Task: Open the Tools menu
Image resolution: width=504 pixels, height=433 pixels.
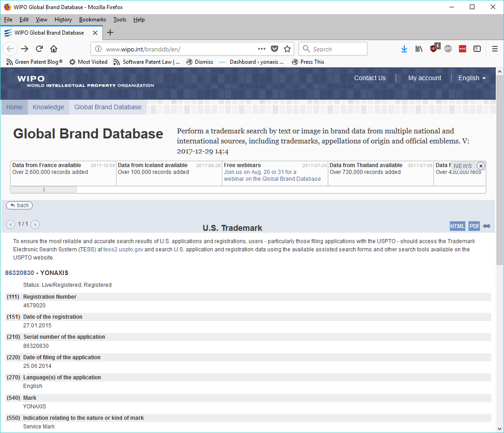Action: (x=120, y=20)
